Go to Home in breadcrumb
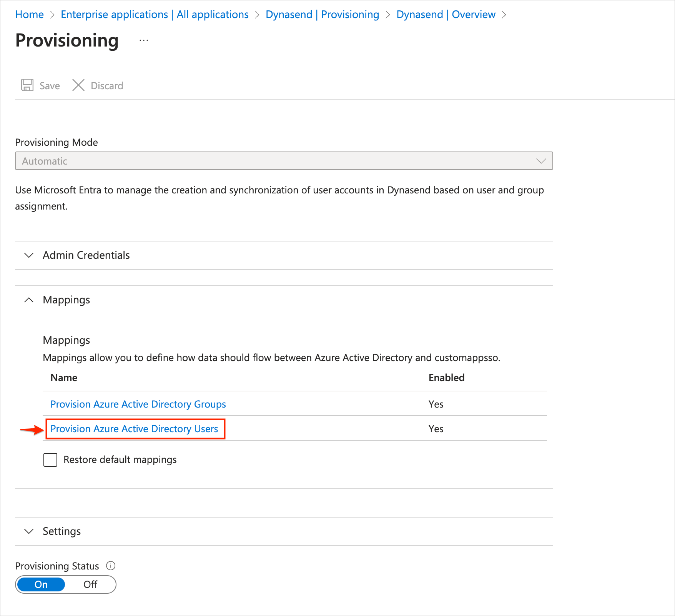 29,15
